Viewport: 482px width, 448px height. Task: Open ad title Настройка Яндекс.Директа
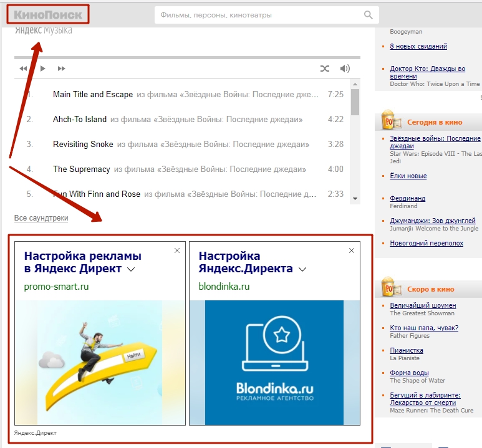tap(245, 262)
